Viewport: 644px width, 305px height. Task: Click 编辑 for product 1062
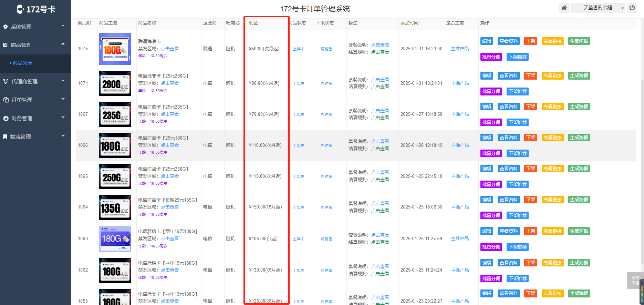pyautogui.click(x=487, y=263)
